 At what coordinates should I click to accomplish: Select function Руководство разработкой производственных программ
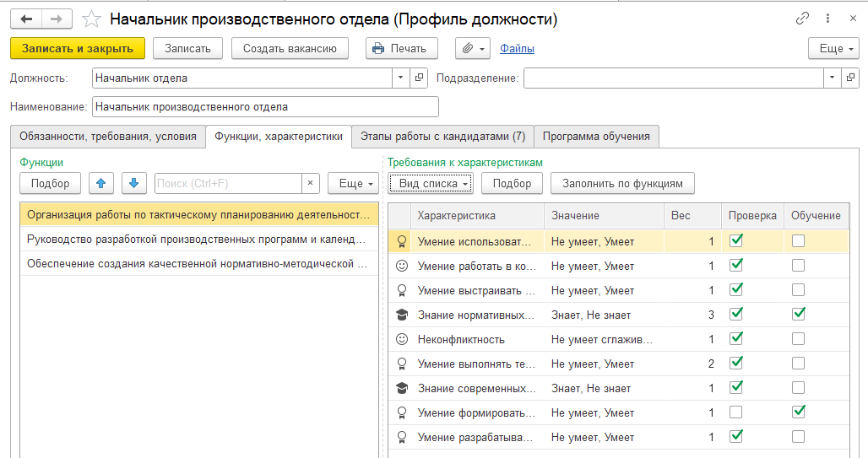click(x=199, y=240)
